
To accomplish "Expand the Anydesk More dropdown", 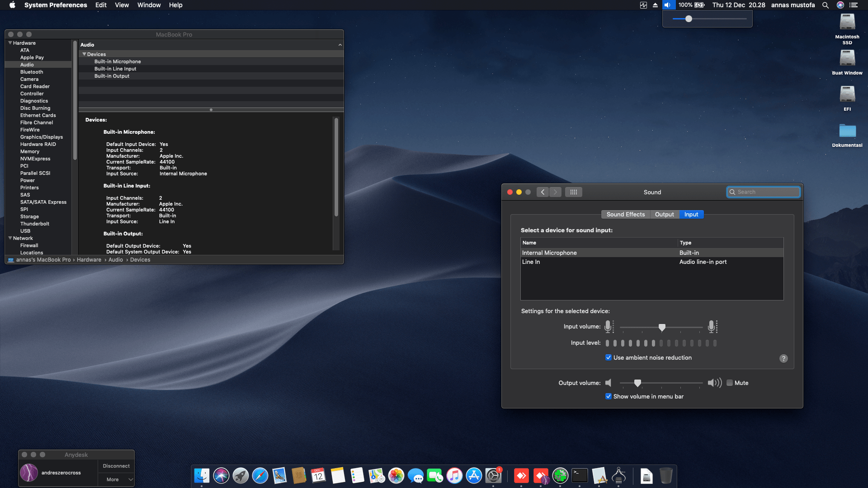I will coord(116,479).
